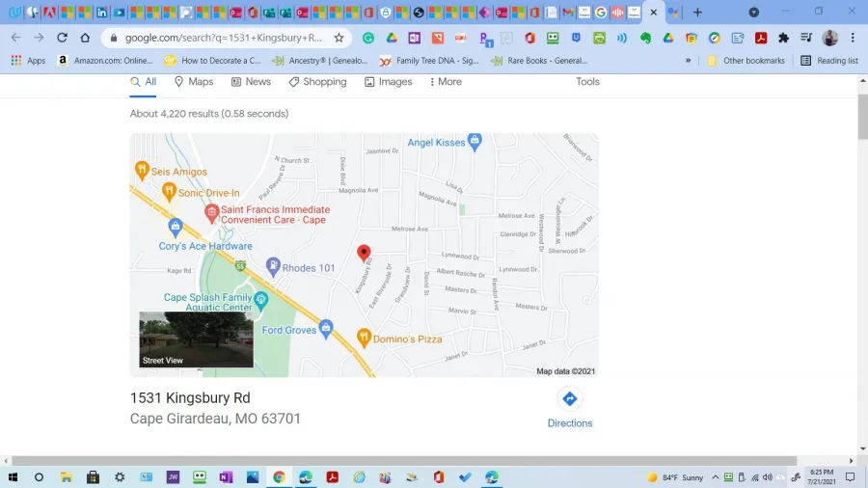Reload the page
This screenshot has width=868, height=488.
coord(62,38)
